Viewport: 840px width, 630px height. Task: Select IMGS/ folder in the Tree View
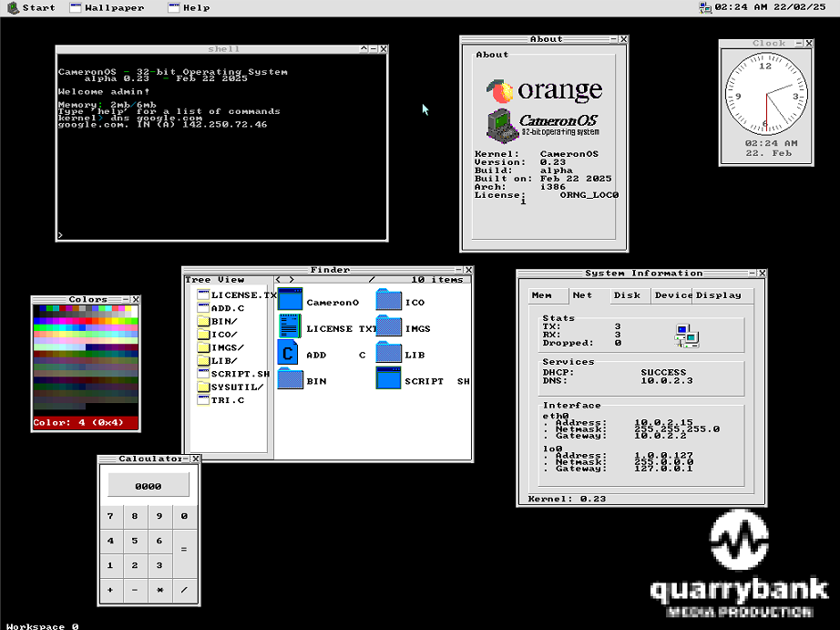click(227, 347)
